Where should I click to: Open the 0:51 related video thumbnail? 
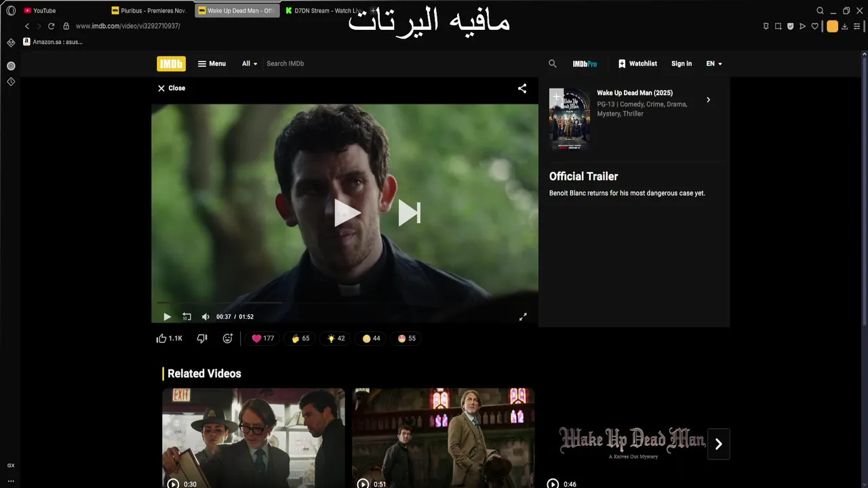[443, 438]
